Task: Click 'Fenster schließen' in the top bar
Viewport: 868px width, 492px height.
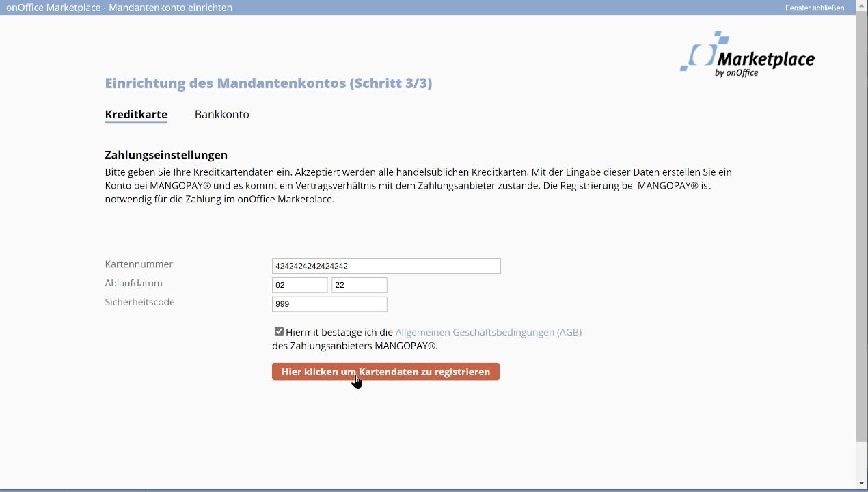Action: coord(815,8)
